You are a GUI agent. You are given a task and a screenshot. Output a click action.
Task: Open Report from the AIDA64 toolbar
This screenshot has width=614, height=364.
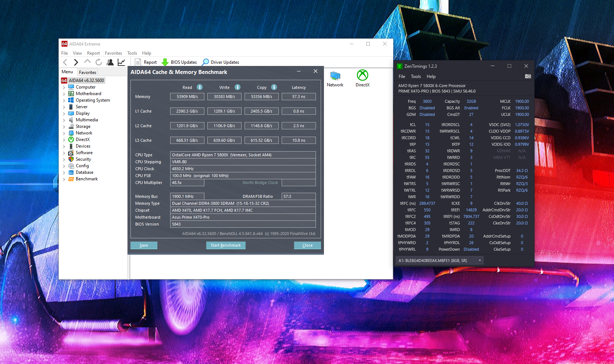[146, 62]
